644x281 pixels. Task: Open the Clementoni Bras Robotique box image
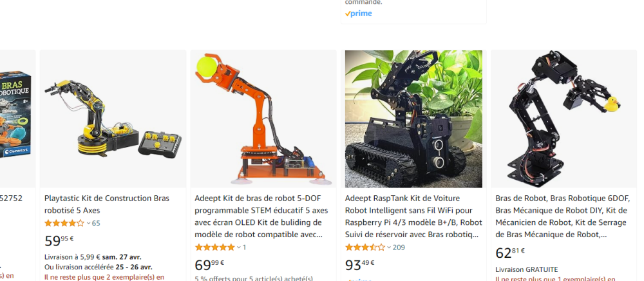pos(17,119)
